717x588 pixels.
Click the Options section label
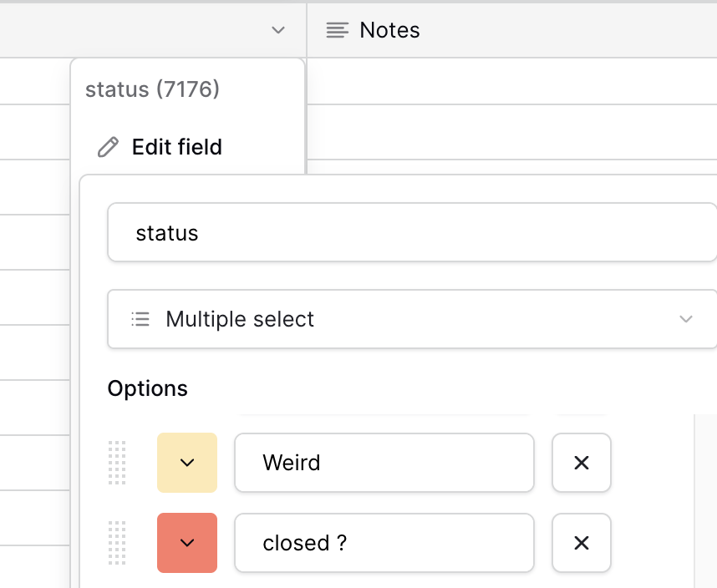coord(147,389)
